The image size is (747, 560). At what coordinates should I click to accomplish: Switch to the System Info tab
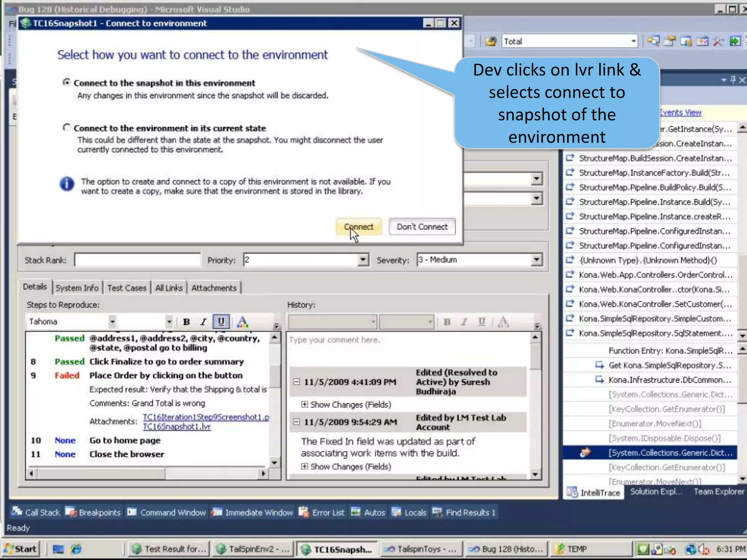[x=77, y=288]
